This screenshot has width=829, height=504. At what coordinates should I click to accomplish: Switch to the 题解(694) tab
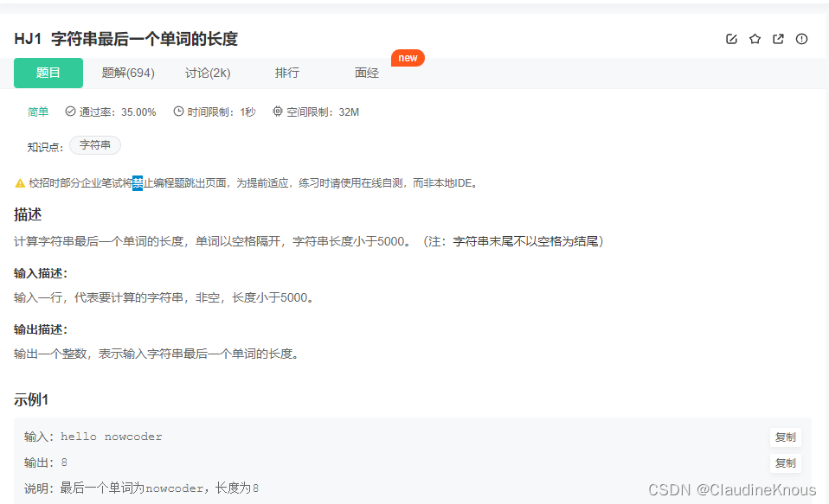point(127,73)
